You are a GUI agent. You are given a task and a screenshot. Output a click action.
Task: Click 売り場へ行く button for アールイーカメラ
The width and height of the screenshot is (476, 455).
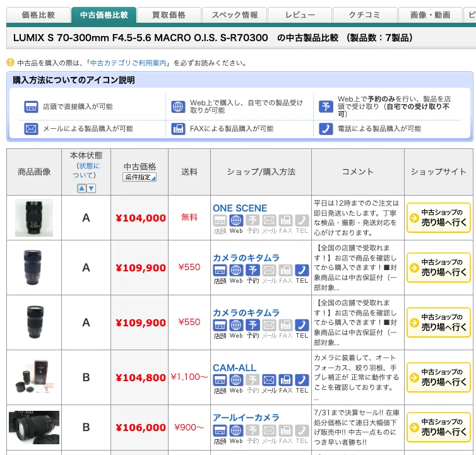pyautogui.click(x=439, y=427)
